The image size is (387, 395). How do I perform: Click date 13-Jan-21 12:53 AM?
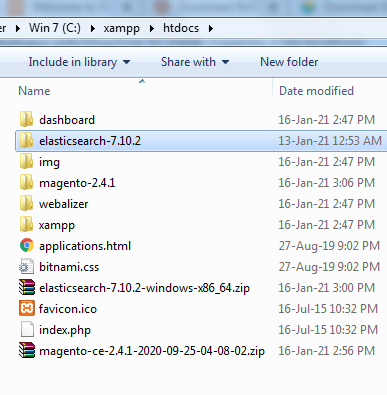(330, 141)
